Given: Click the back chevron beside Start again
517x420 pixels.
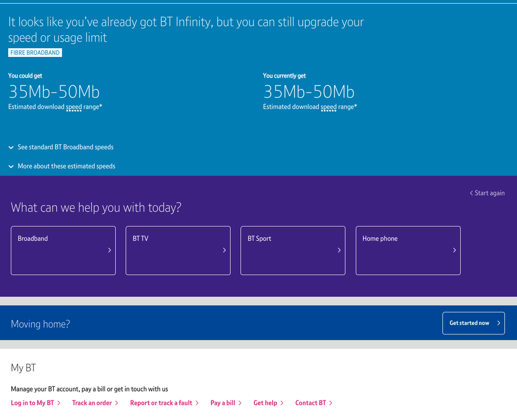Looking at the screenshot, I should [x=471, y=193].
